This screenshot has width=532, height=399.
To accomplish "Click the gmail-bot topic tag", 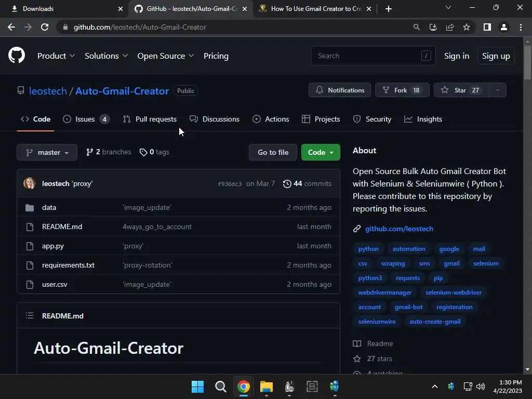I will tap(408, 307).
